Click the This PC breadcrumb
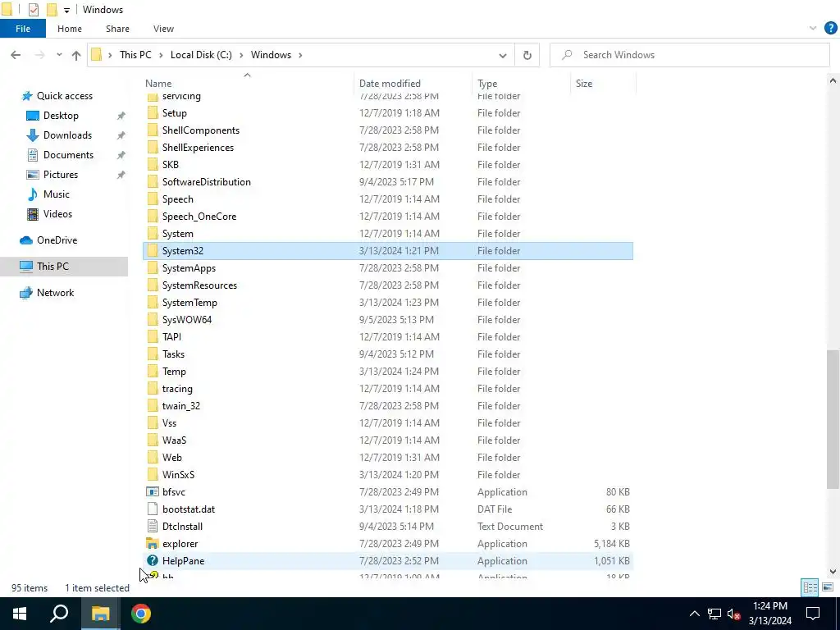 coord(135,55)
